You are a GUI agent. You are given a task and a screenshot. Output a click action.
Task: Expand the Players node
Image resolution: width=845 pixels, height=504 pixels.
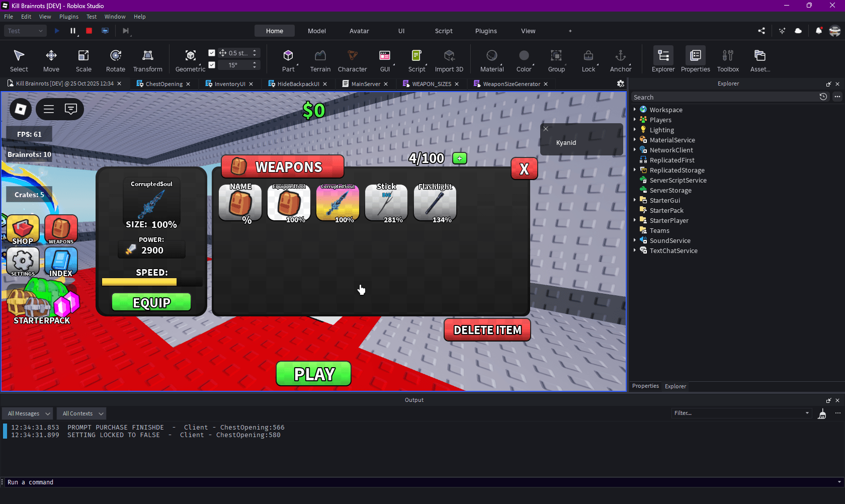click(x=635, y=120)
